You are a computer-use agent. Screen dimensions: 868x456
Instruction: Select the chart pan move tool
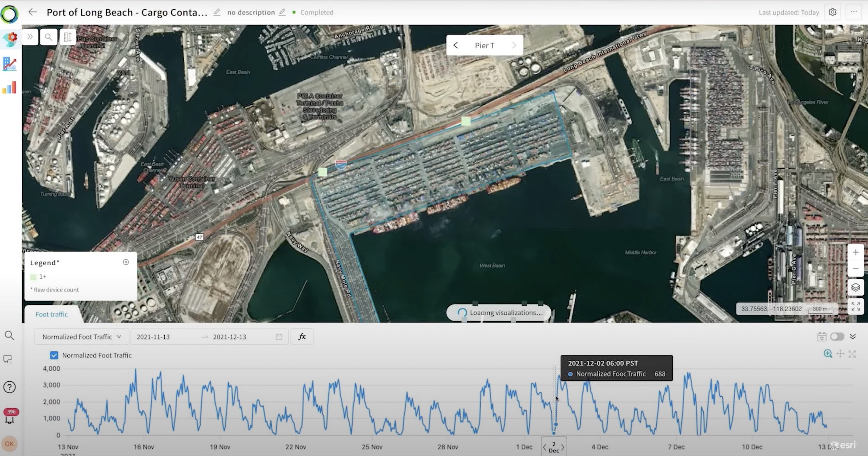pos(840,354)
